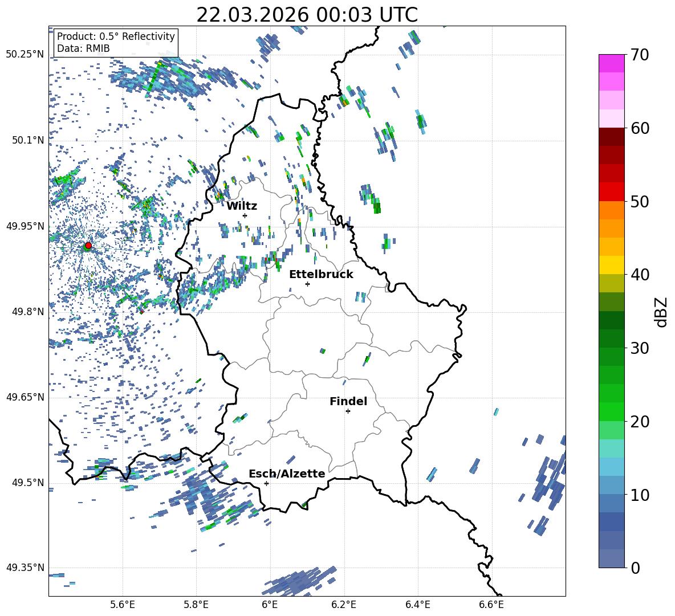Click the 49.65°N latitude label
The image size is (675, 616).
tap(25, 397)
